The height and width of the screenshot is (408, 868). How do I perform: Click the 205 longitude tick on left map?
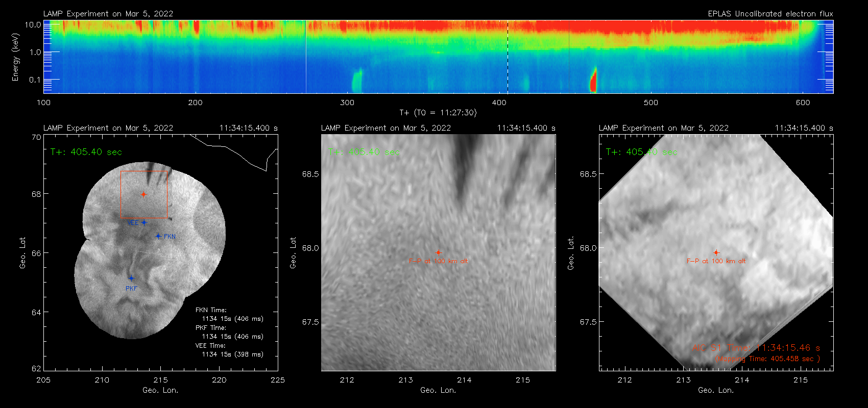[43, 380]
